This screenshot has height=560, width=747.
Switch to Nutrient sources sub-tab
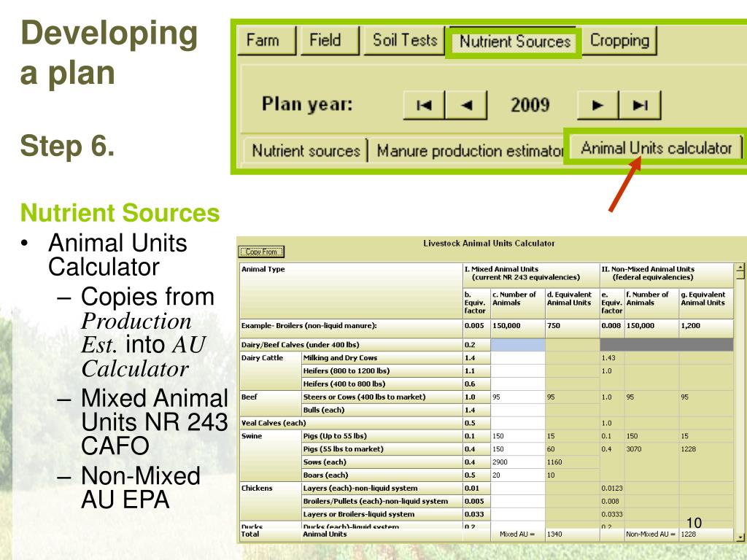tap(306, 151)
